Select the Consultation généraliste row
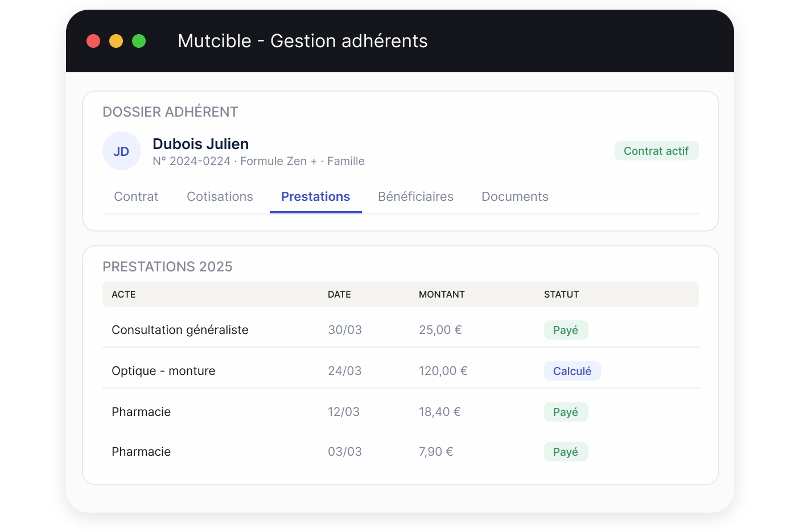Viewport: 799px width, 532px height. click(401, 330)
